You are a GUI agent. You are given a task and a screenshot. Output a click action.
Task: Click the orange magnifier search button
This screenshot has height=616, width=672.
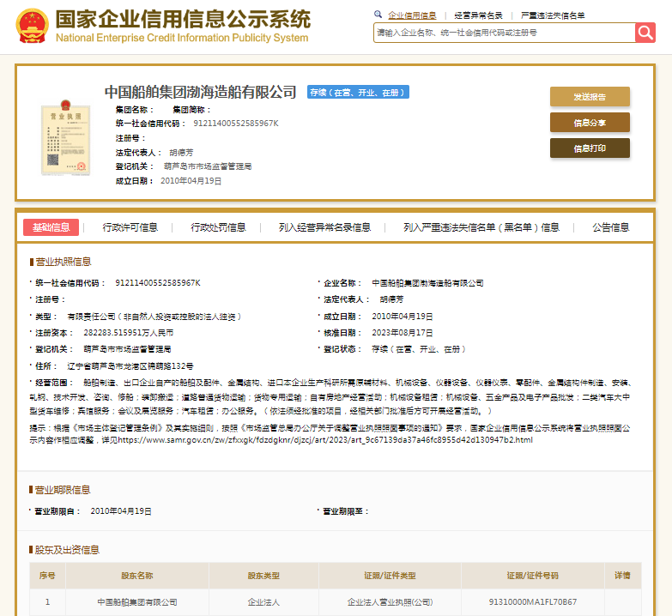[x=645, y=33]
